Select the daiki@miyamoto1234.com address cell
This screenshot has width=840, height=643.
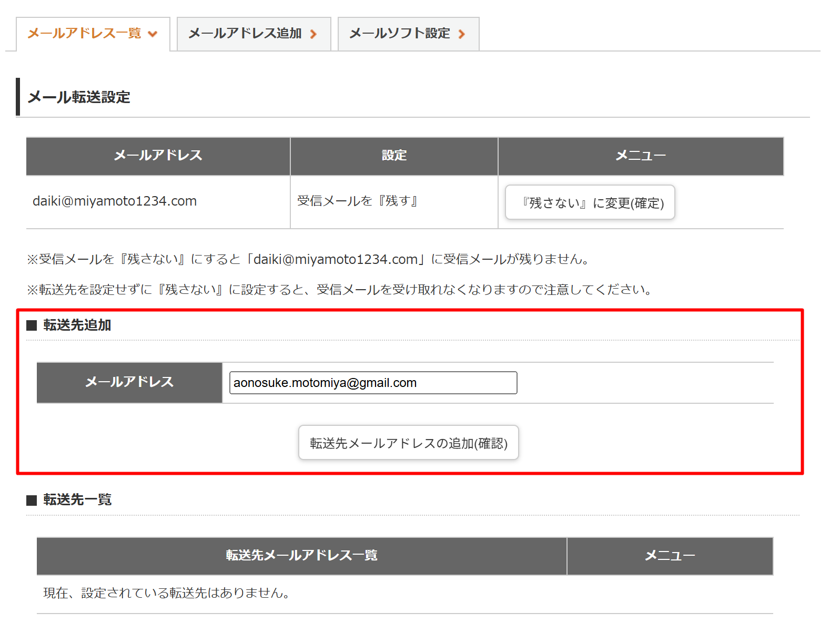pyautogui.click(x=115, y=201)
